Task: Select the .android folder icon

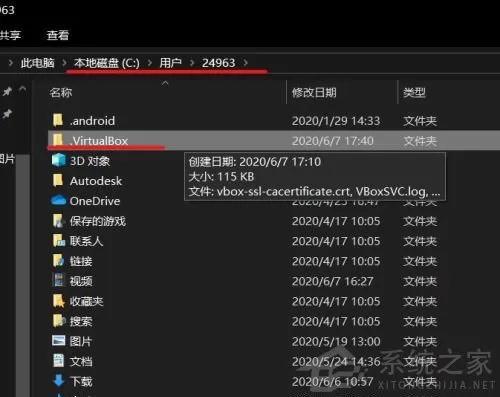Action: pos(58,120)
